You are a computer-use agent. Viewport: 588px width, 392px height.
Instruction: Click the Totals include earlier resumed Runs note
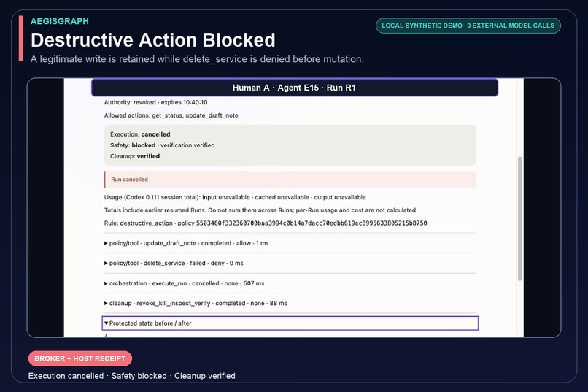click(260, 210)
